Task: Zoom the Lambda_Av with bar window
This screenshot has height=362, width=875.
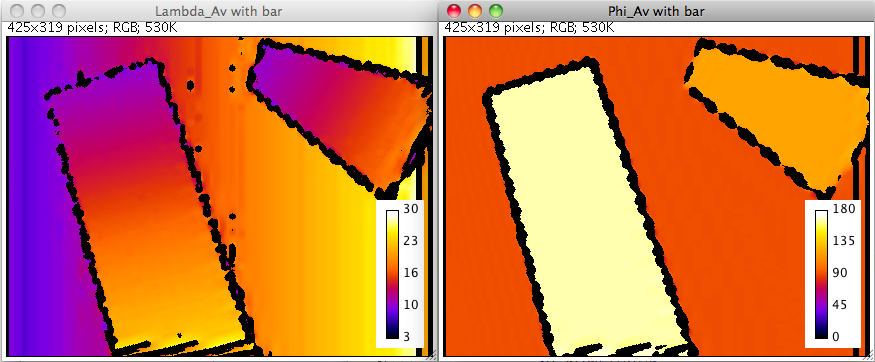Action: 59,11
